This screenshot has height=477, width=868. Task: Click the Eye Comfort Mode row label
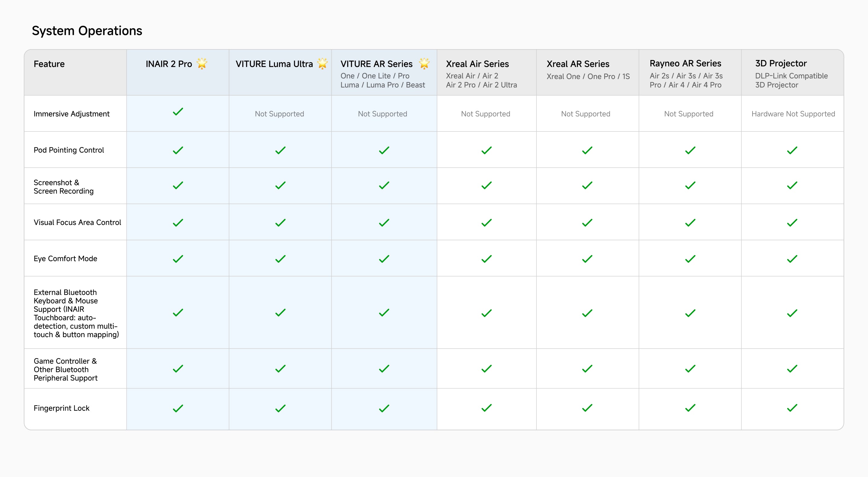(x=65, y=259)
